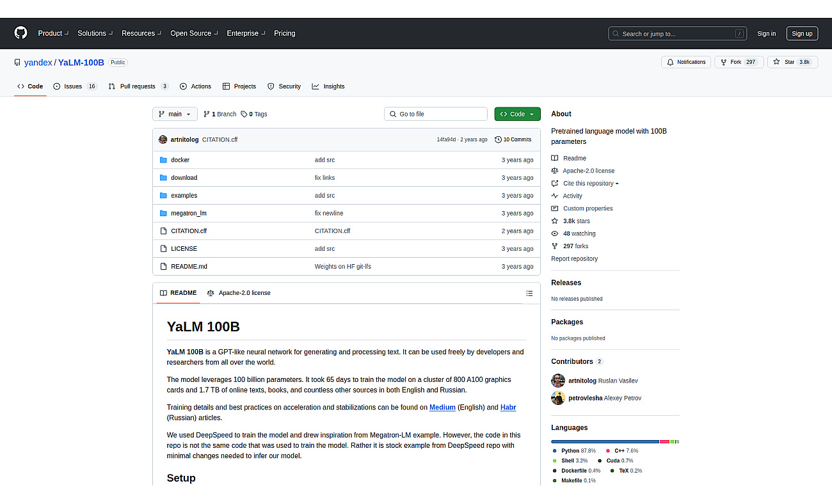Screen dimensions: 832x504
Task: Click Report repository link
Action: tap(574, 259)
